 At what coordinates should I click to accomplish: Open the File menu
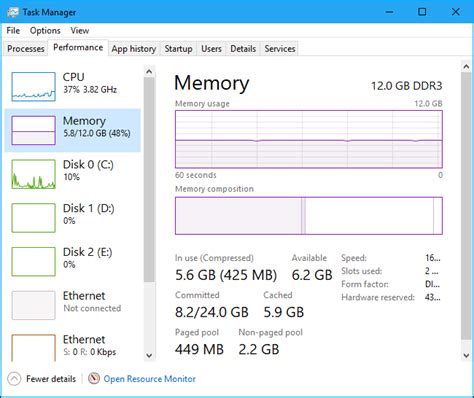[13, 31]
